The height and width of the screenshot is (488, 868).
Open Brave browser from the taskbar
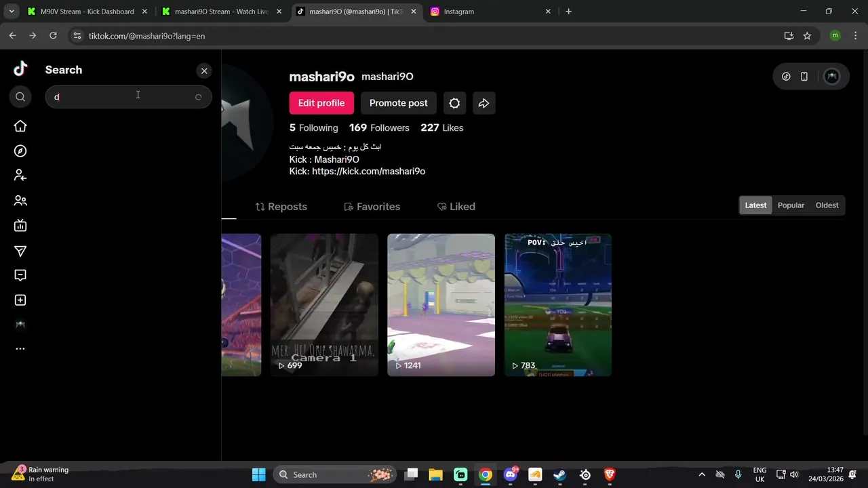[610, 474]
